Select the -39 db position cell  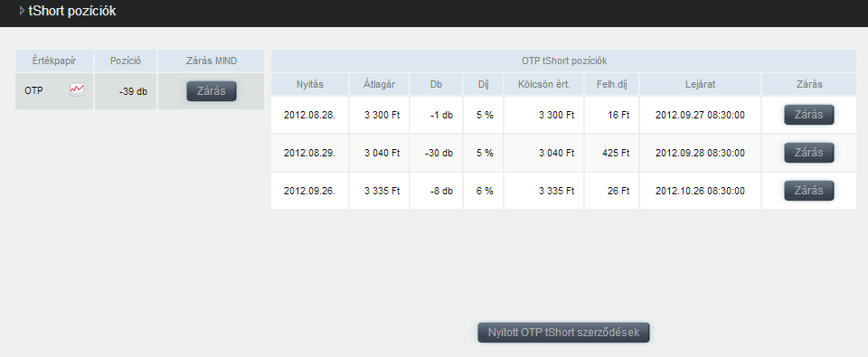126,91
